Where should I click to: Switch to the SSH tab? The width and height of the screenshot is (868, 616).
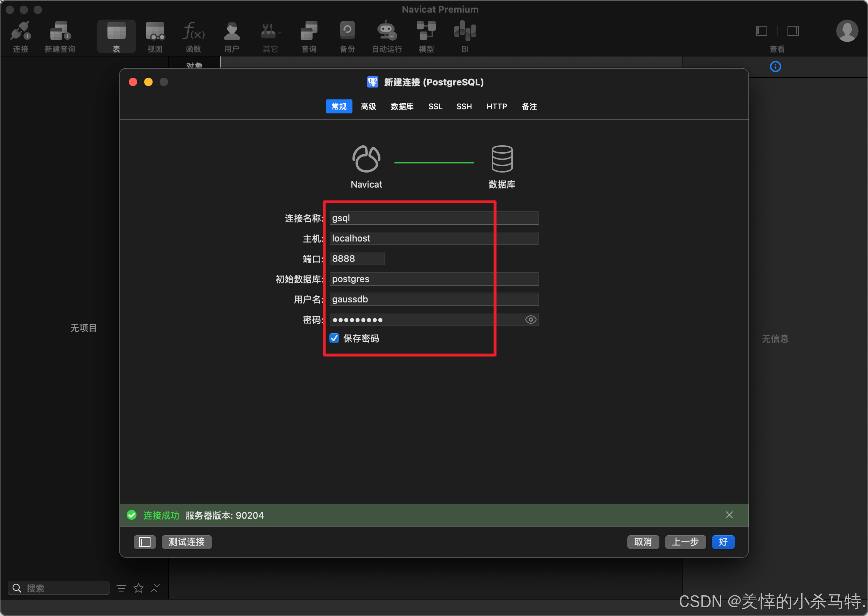coord(464,107)
